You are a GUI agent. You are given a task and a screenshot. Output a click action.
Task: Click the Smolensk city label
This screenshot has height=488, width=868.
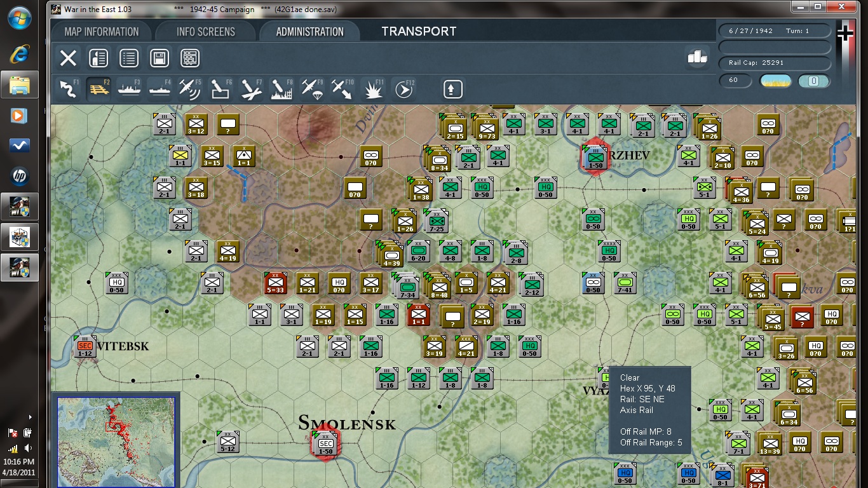click(x=347, y=423)
